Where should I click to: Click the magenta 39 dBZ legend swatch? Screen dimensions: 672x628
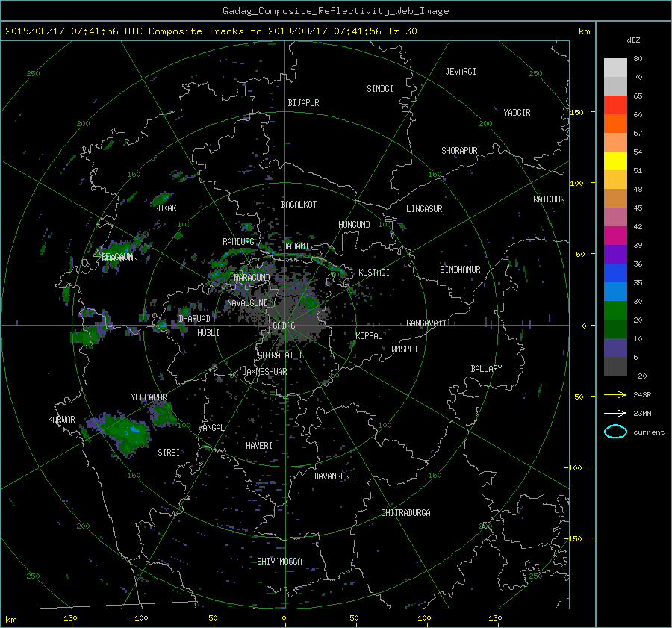click(x=615, y=235)
